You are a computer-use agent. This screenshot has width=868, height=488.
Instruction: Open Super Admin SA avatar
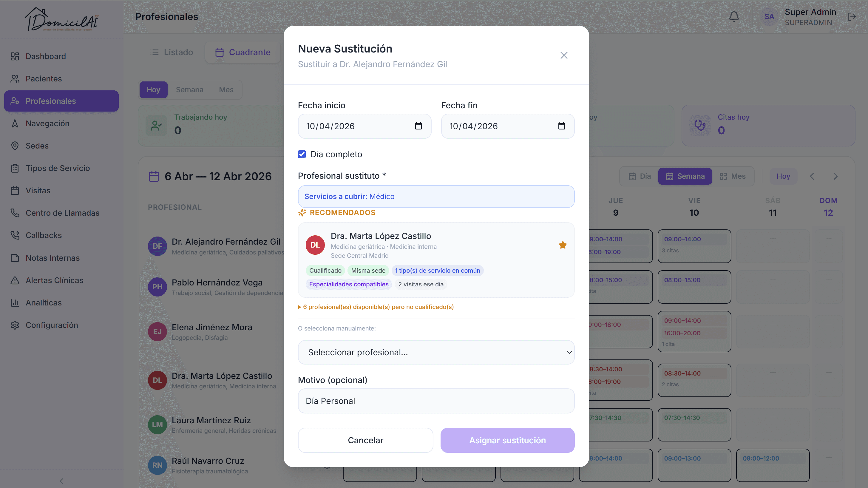[769, 16]
